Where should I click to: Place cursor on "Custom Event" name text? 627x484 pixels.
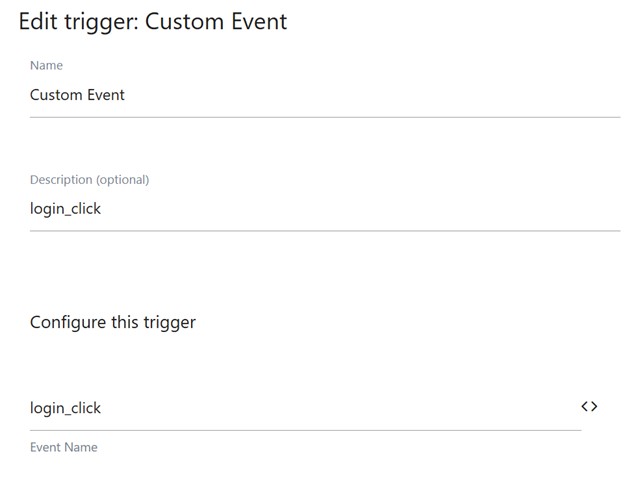(77, 96)
